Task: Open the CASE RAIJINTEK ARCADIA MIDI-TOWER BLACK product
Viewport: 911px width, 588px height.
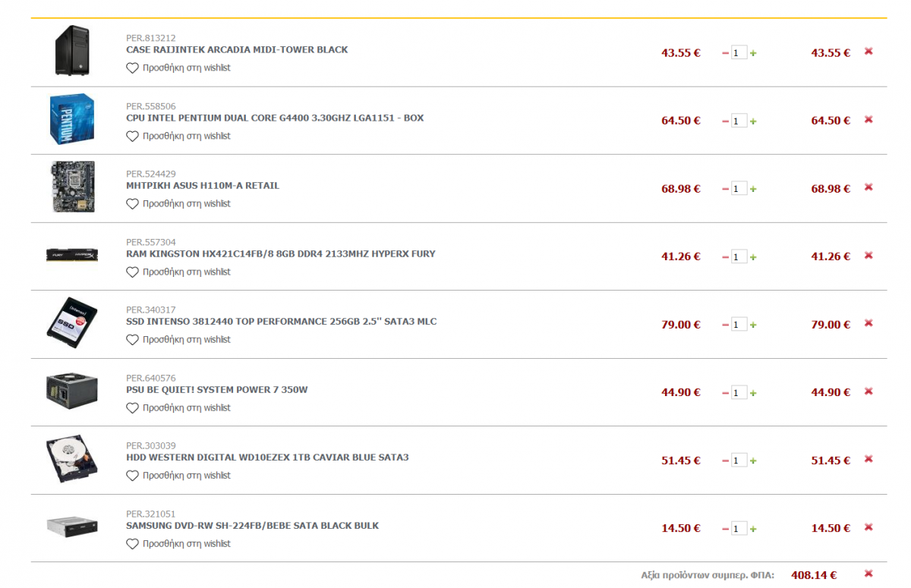Action: pyautogui.click(x=237, y=49)
